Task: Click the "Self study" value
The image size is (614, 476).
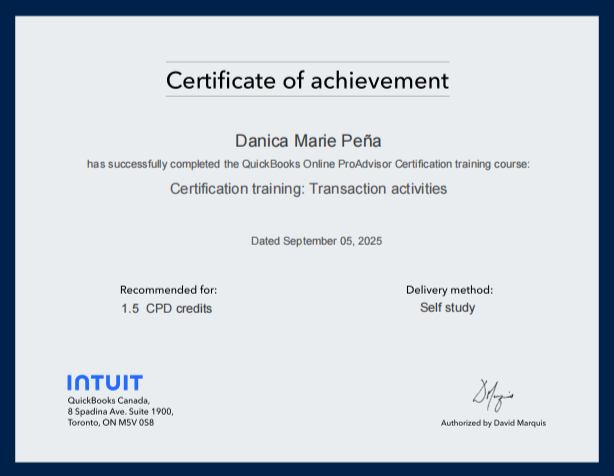Action: click(448, 308)
